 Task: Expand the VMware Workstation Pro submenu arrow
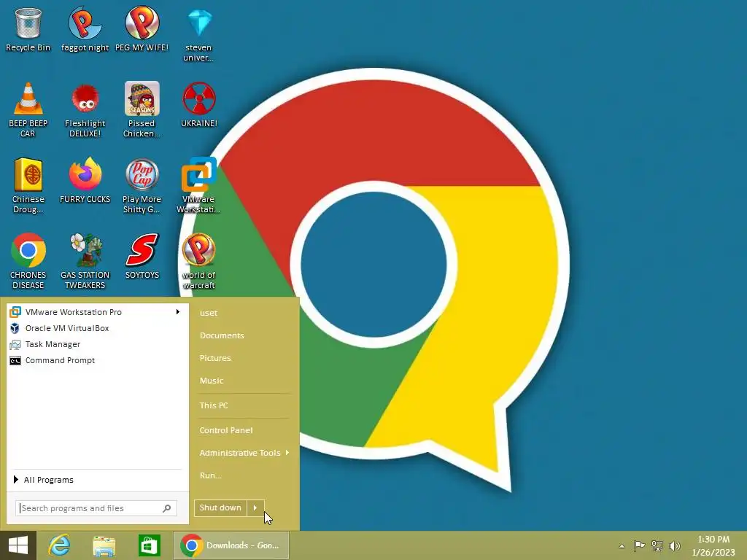178,312
